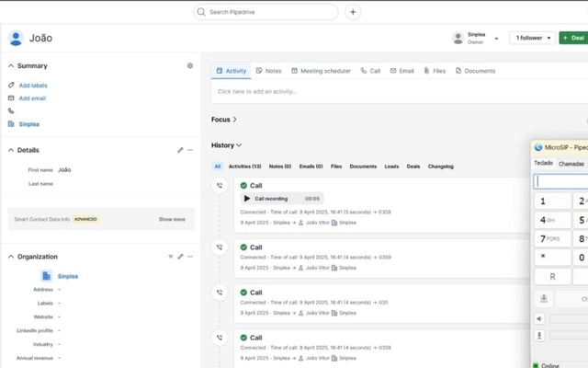
Task: Click the R key on MicroSIP
Action: 552,277
